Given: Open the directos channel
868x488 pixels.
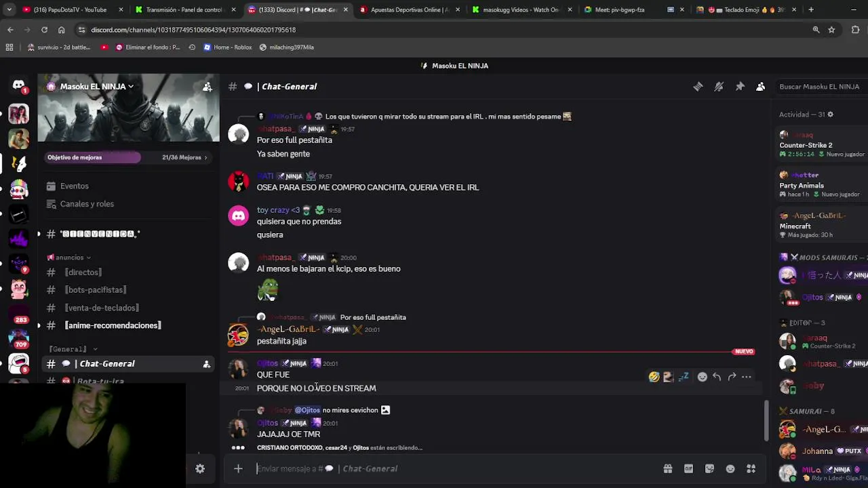Looking at the screenshot, I should [83, 272].
